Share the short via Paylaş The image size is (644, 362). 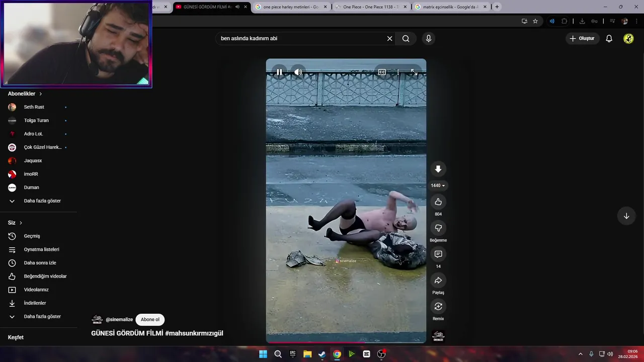click(438, 280)
